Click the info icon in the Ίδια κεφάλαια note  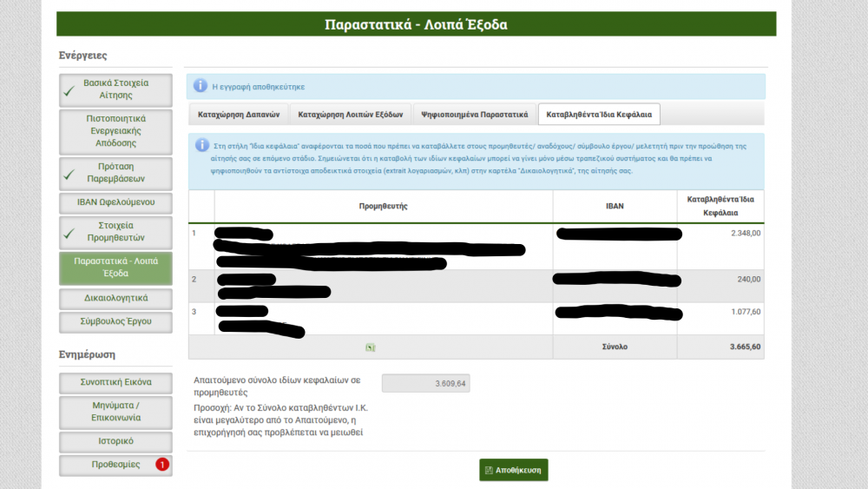202,146
